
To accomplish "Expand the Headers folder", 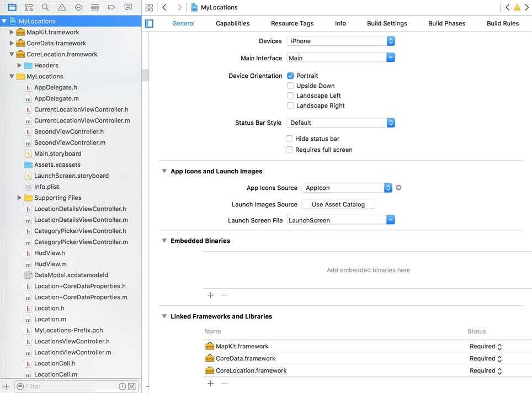I will click(19, 65).
